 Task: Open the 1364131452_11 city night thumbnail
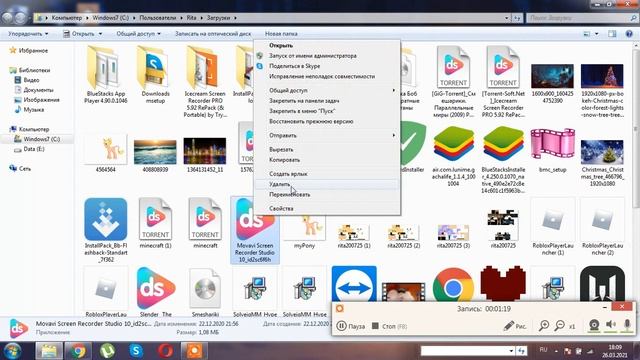click(x=205, y=151)
